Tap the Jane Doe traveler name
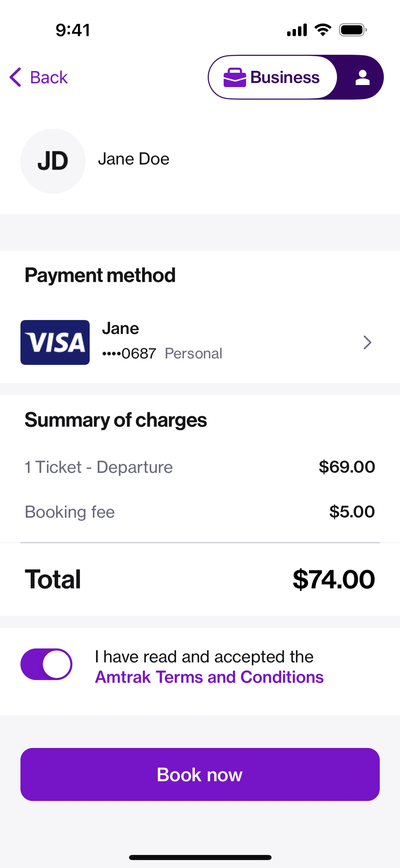Viewport: 400px width, 868px height. (133, 159)
